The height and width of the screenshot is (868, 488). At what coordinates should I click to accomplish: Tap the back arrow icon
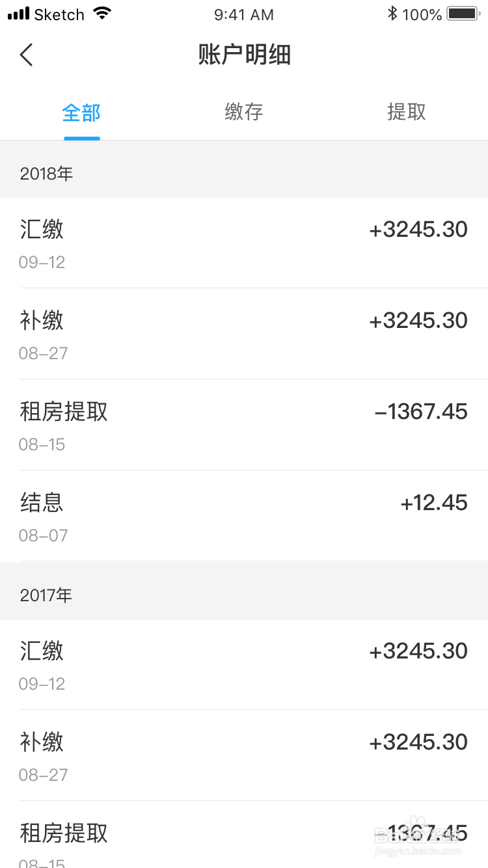click(x=26, y=55)
